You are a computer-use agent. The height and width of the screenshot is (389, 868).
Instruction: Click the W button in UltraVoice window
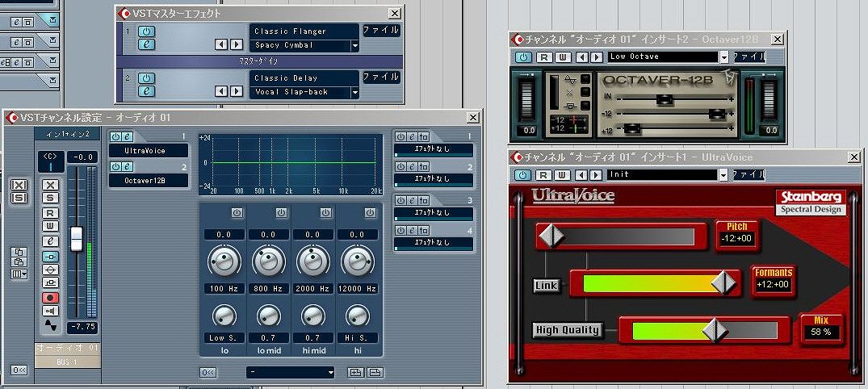[x=562, y=175]
